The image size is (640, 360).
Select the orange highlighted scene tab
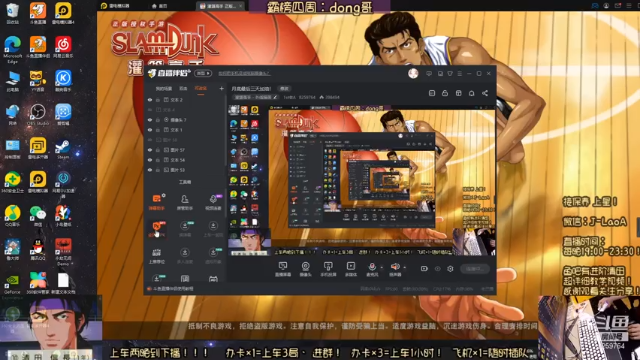point(200,89)
